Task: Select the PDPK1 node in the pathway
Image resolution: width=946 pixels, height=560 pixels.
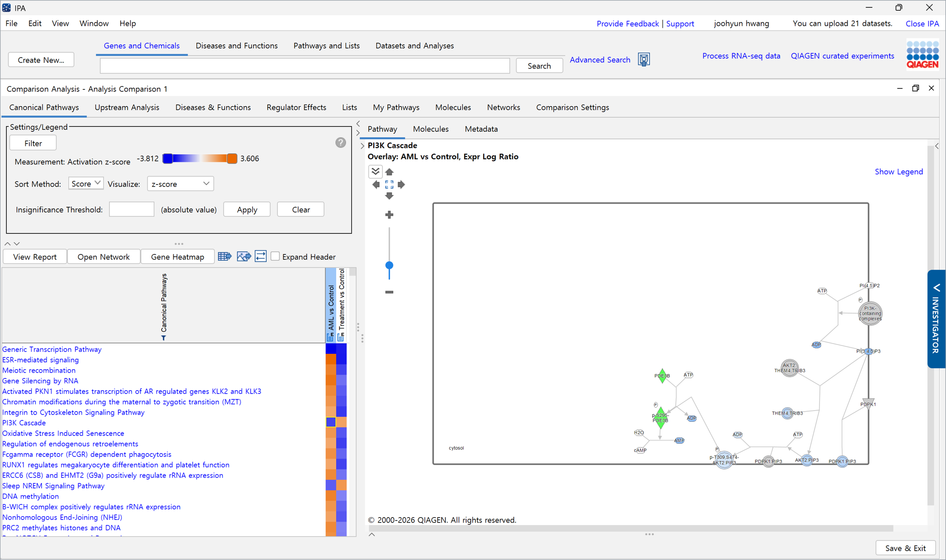Action: (868, 404)
